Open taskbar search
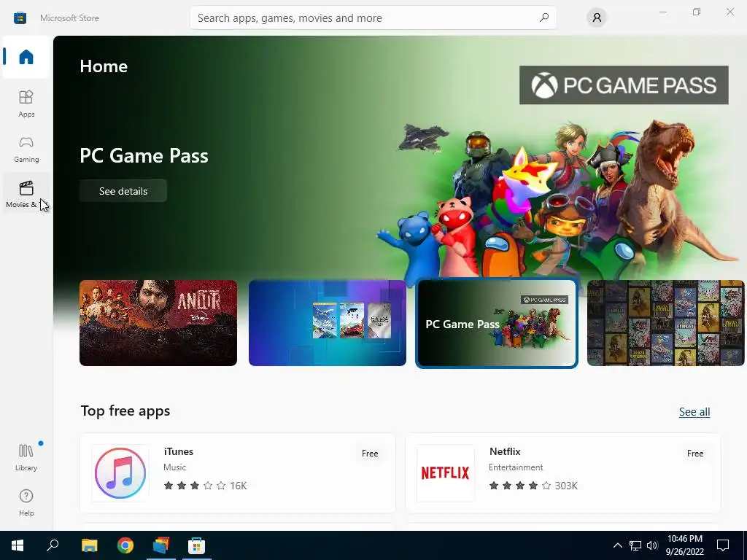747x560 pixels. click(x=53, y=545)
